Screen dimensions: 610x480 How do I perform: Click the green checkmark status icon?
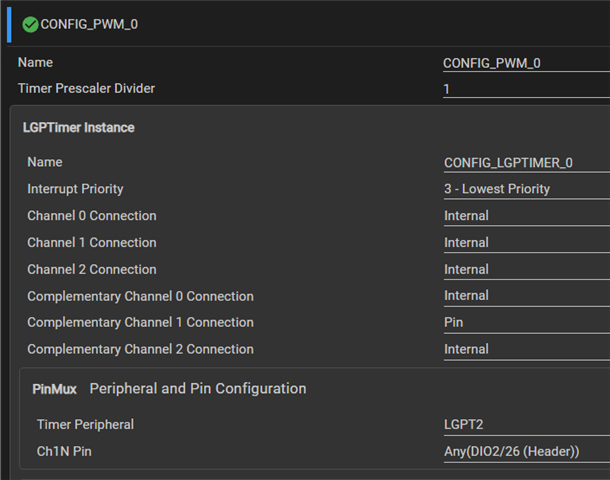30,25
